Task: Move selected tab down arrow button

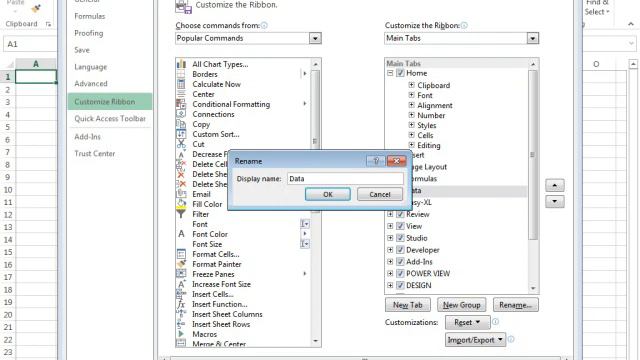Action: [555, 201]
